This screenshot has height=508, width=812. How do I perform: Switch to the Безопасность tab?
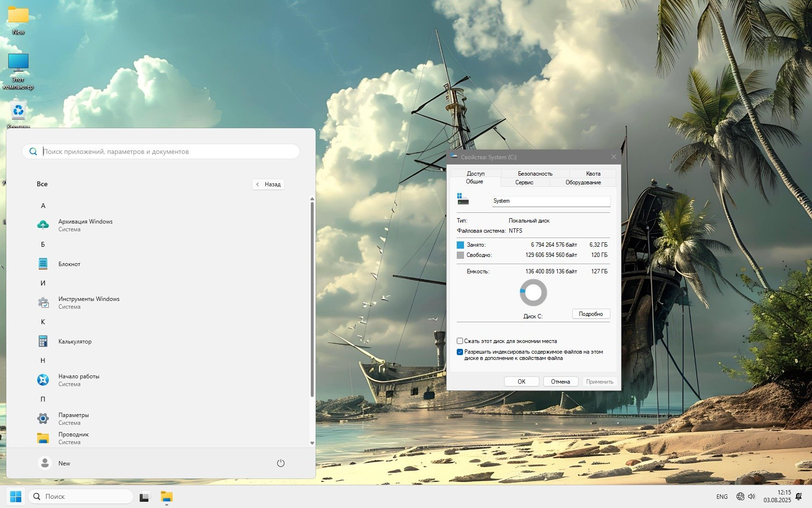coord(535,173)
